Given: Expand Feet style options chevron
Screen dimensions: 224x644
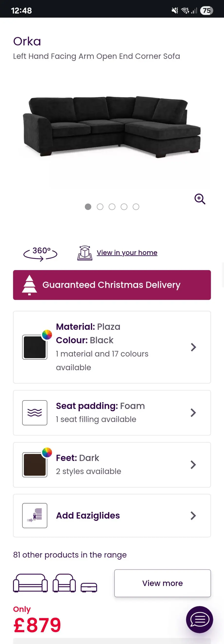Looking at the screenshot, I should pyautogui.click(x=193, y=465).
